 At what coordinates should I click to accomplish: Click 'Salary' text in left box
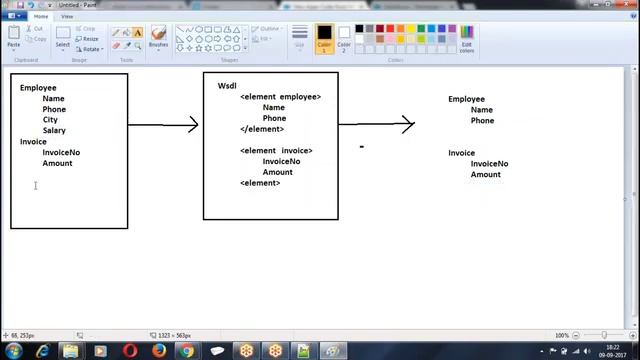(x=54, y=131)
